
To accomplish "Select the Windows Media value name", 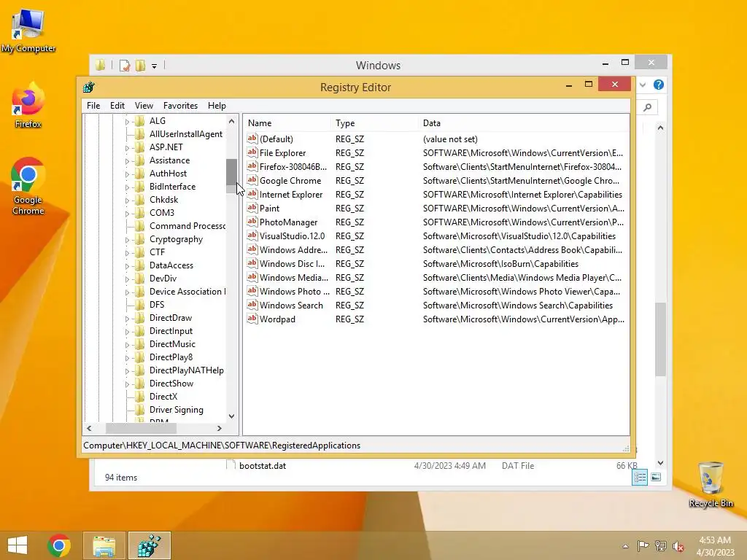I will tap(293, 278).
